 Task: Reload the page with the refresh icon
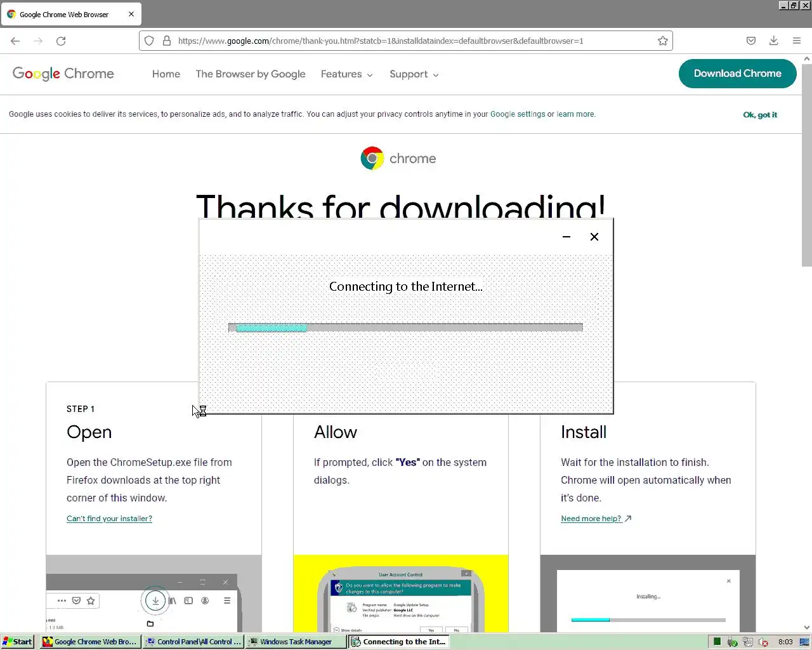pyautogui.click(x=61, y=41)
